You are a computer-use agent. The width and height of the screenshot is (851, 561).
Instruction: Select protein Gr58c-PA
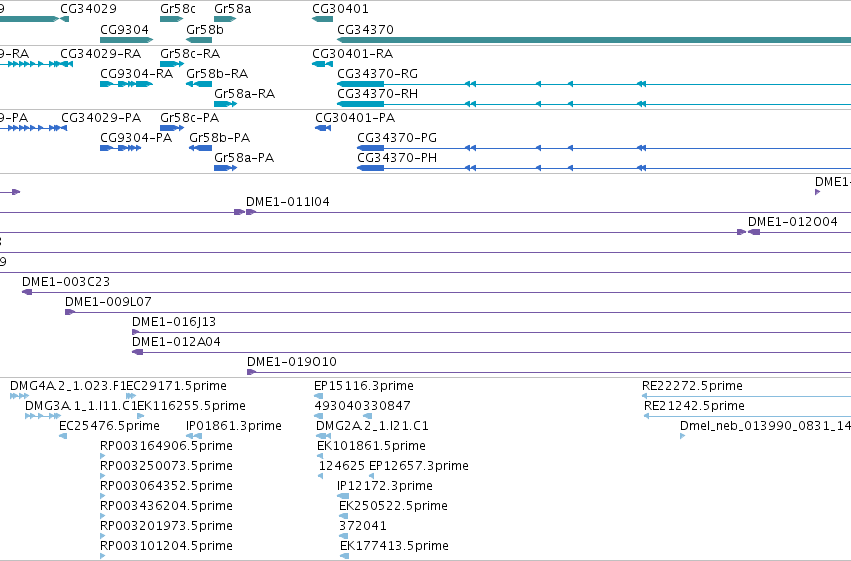coord(189,118)
